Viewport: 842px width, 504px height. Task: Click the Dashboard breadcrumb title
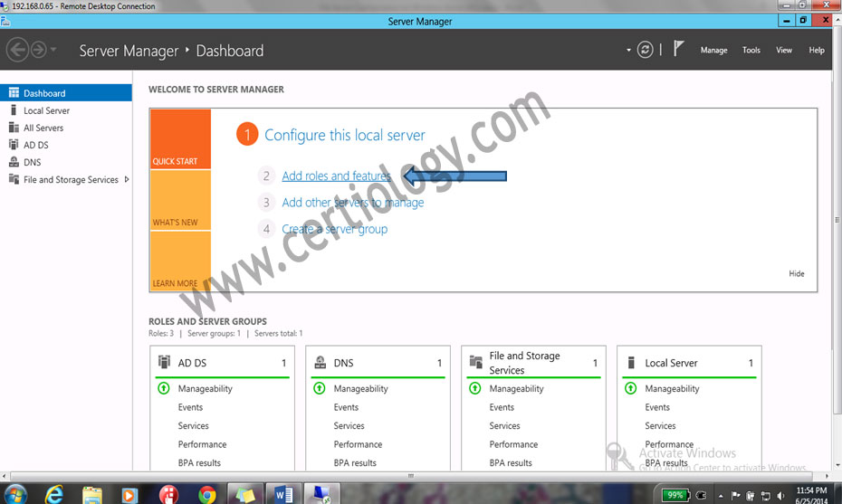230,51
